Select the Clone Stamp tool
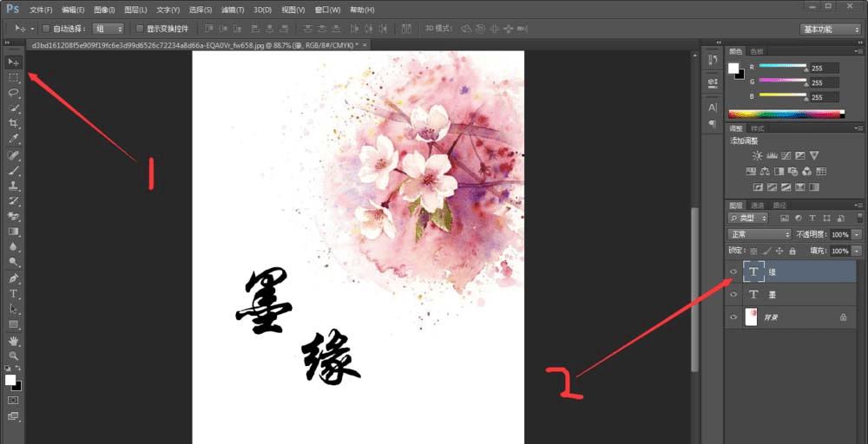 pyautogui.click(x=13, y=186)
